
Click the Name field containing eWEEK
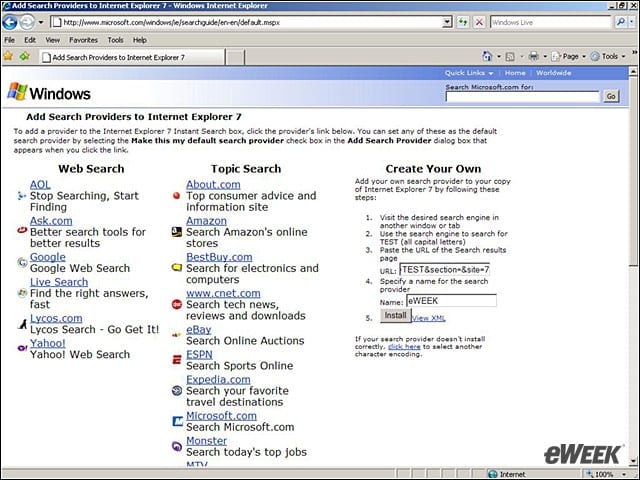point(451,301)
